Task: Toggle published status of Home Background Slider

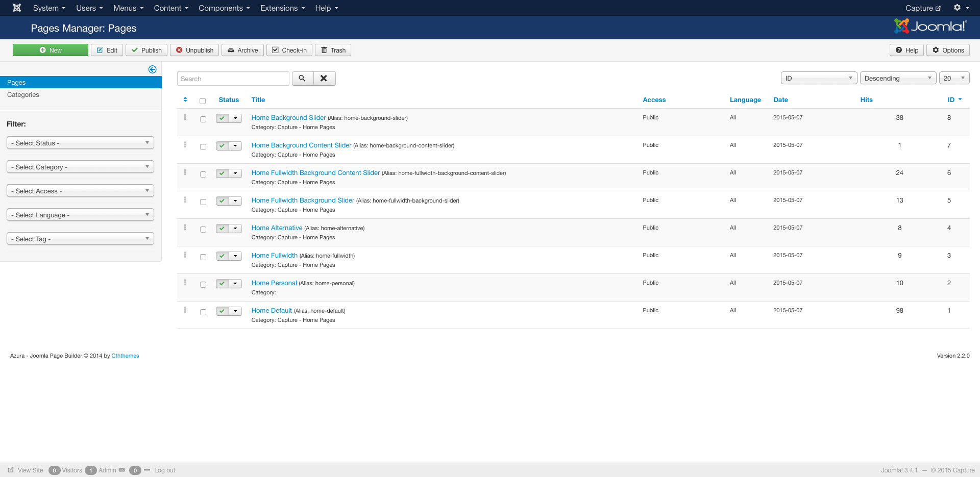Action: point(222,118)
